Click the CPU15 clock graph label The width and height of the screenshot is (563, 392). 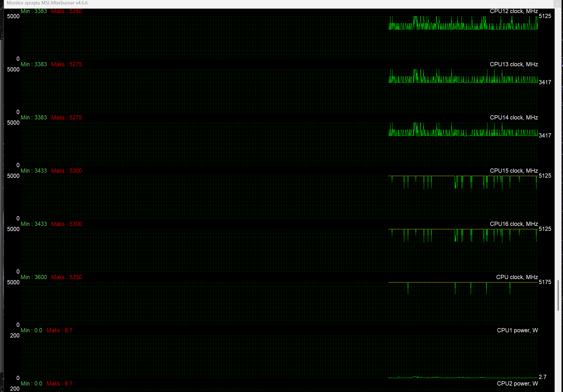[513, 171]
